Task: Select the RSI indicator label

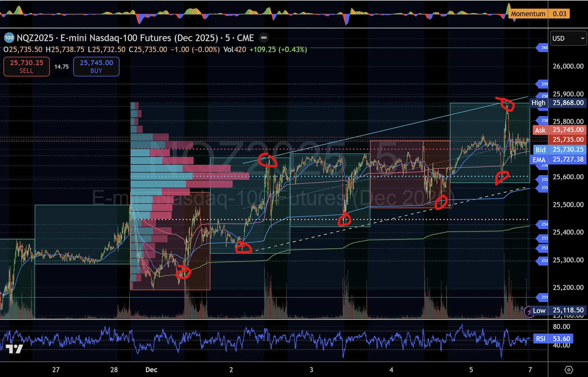Action: coord(541,339)
